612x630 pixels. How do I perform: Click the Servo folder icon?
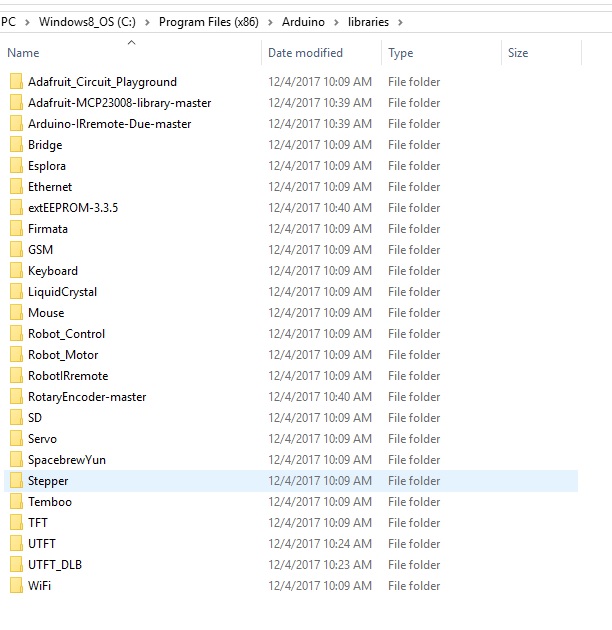[x=16, y=438]
